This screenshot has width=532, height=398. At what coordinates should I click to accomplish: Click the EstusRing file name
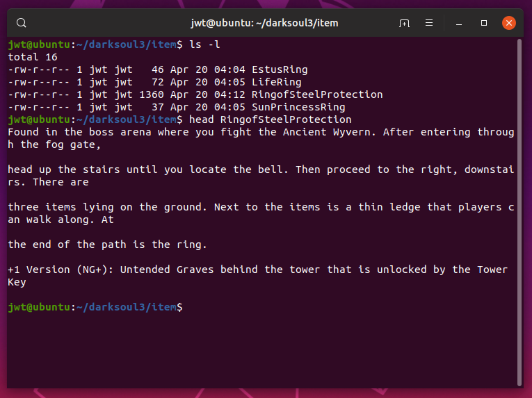click(280, 69)
